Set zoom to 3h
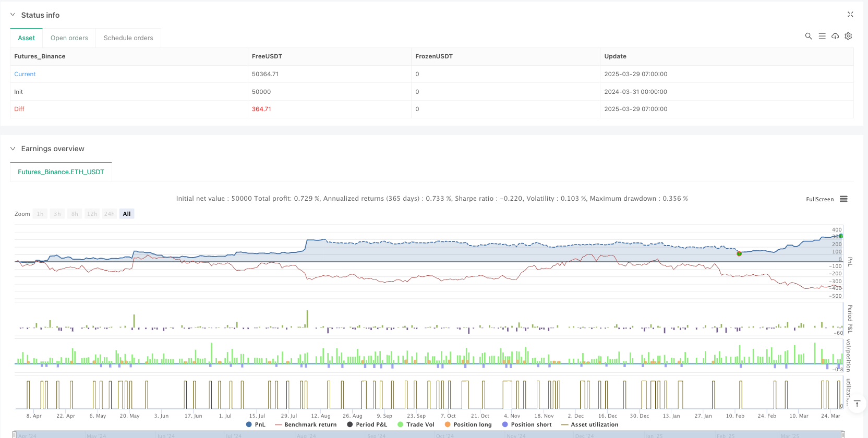 [57, 214]
